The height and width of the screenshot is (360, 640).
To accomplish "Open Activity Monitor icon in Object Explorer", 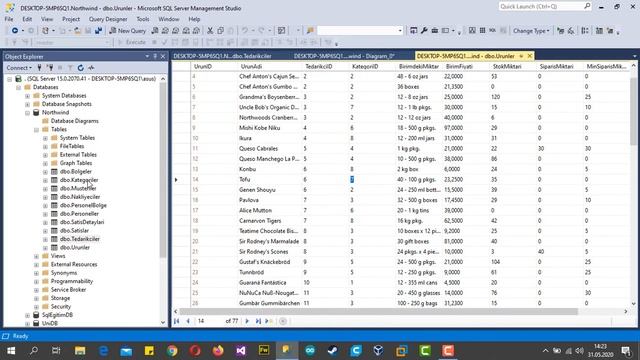I will pyautogui.click(x=91, y=68).
